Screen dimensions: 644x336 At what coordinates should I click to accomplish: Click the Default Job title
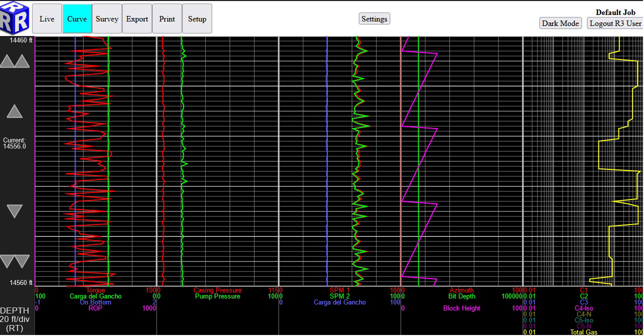click(615, 12)
